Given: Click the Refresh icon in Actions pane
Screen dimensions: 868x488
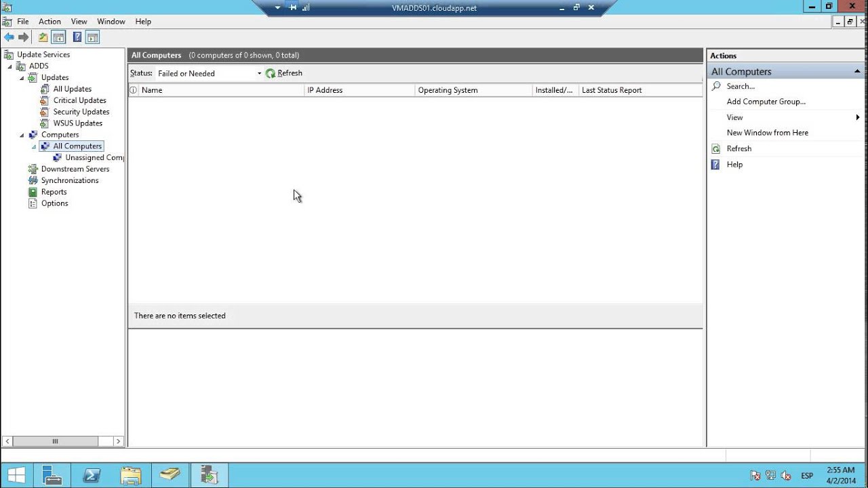Looking at the screenshot, I should click(x=715, y=148).
